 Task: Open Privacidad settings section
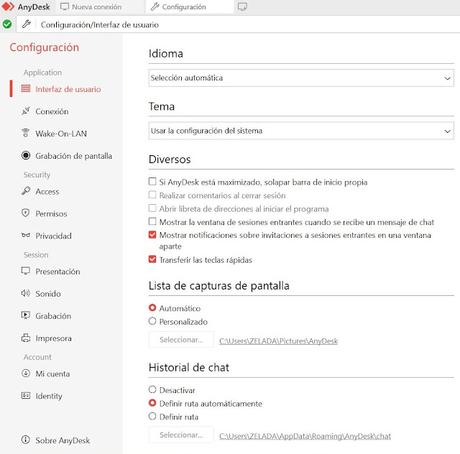pyautogui.click(x=53, y=236)
